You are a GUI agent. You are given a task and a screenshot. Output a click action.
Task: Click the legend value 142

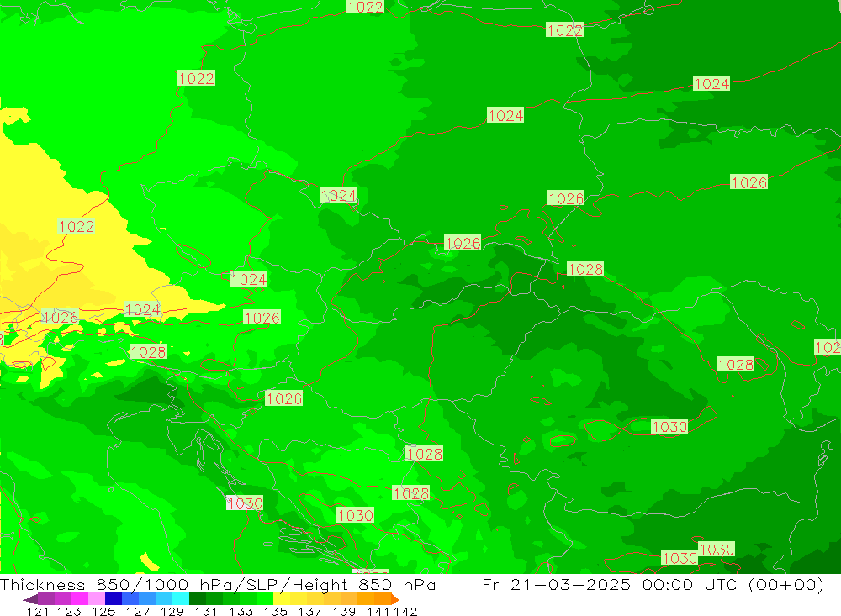click(405, 611)
